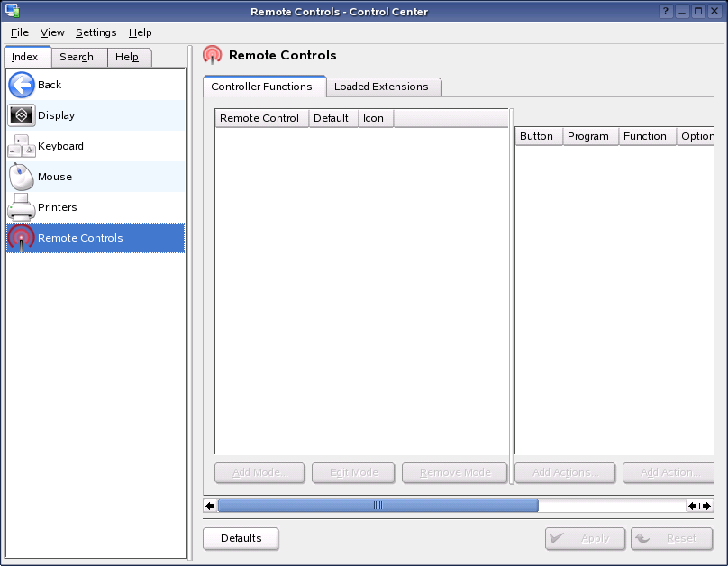Click the Control Center title bar icon

coord(12,11)
